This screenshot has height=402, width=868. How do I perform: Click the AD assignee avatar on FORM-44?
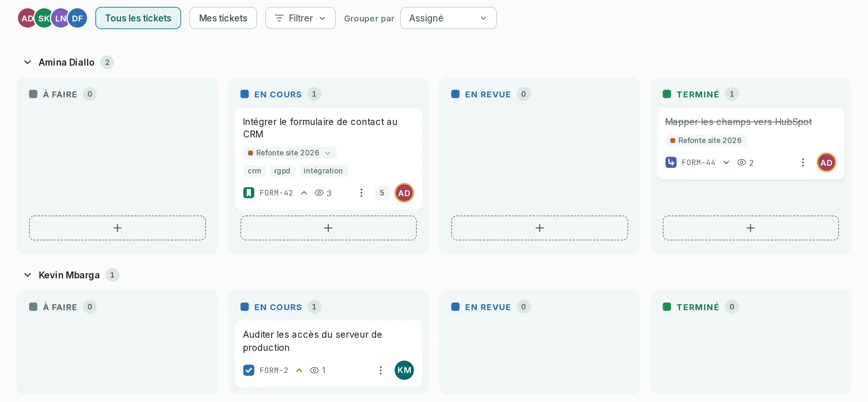tap(827, 162)
